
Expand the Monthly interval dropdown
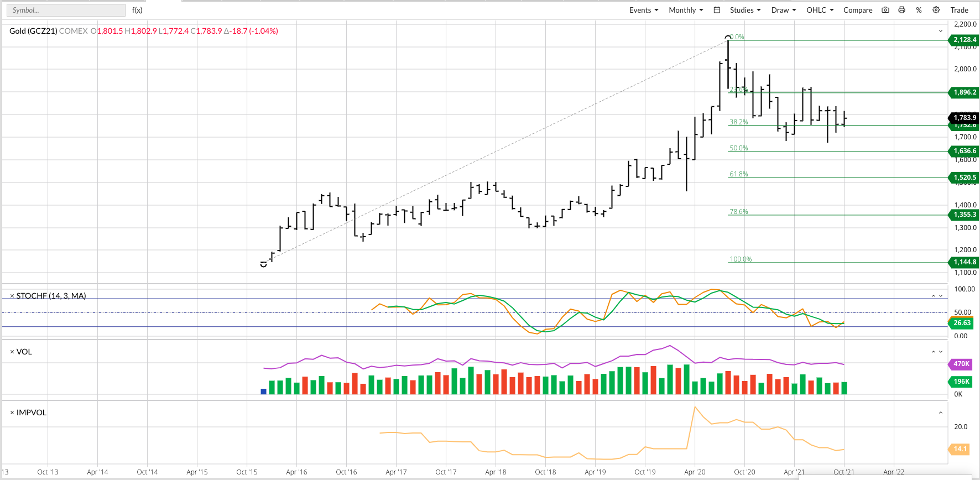[686, 10]
